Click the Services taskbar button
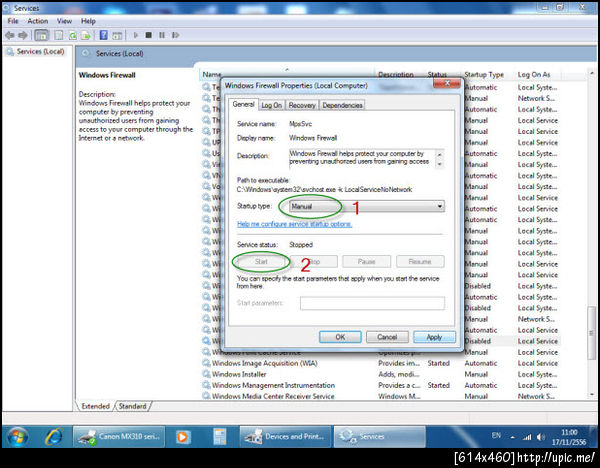The height and width of the screenshot is (468, 600). click(380, 437)
